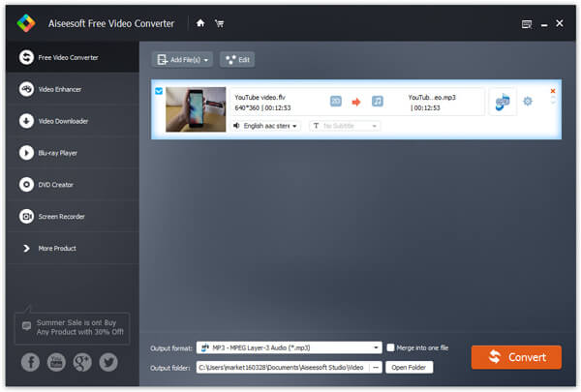Screen dimensions: 581x392
Task: Open the Output format dropdown
Action: [x=377, y=347]
